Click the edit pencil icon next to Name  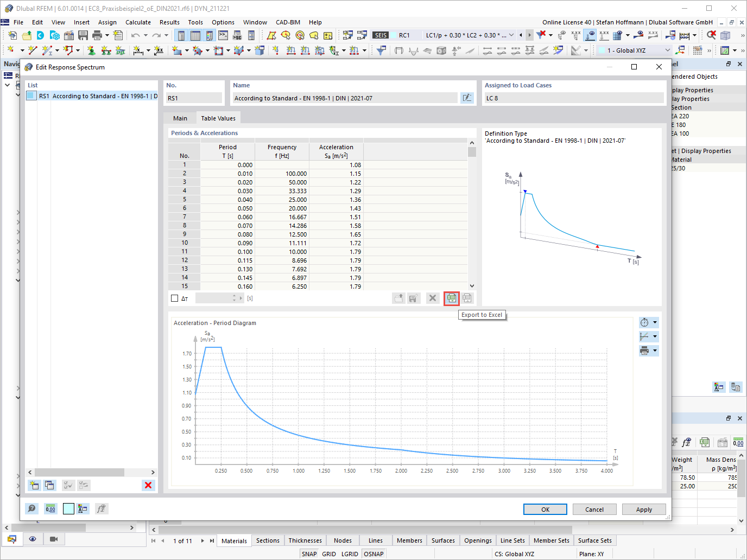(467, 98)
